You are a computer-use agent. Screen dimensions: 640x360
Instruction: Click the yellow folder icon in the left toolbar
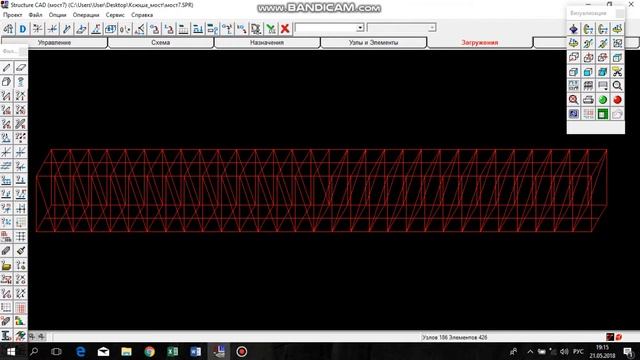(6, 265)
